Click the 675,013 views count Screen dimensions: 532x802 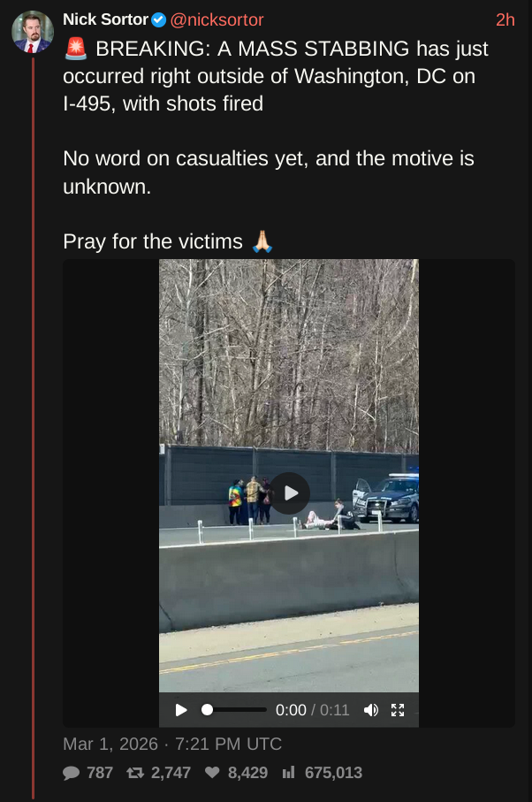(333, 772)
